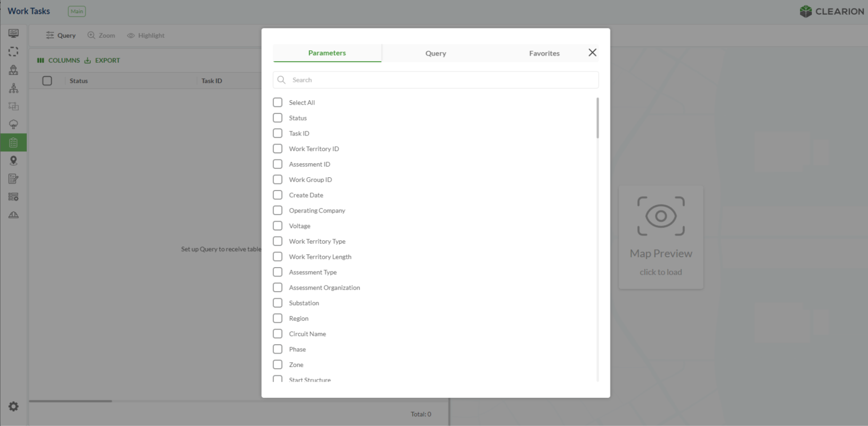Click the parameter list vertical scrollbar
Viewport: 868px width, 426px height.
pos(597,118)
